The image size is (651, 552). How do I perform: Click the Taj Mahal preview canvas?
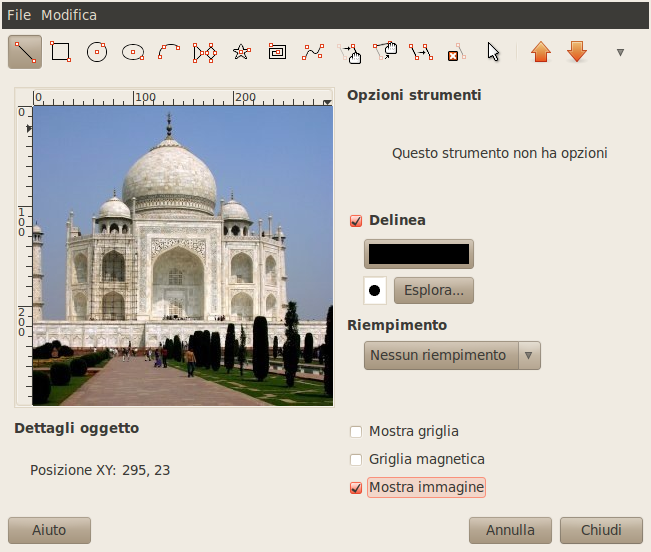[x=183, y=256]
